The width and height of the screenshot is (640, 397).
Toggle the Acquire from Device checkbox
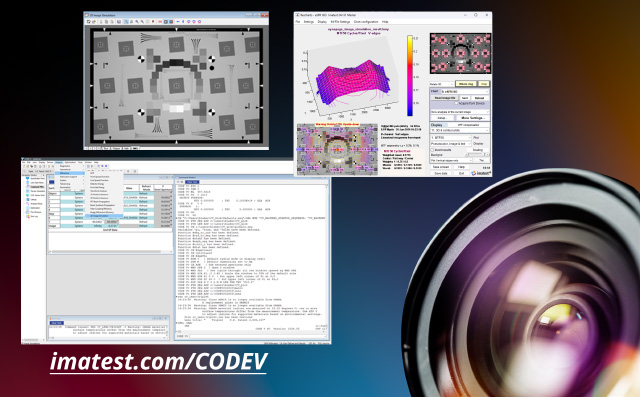(456, 103)
